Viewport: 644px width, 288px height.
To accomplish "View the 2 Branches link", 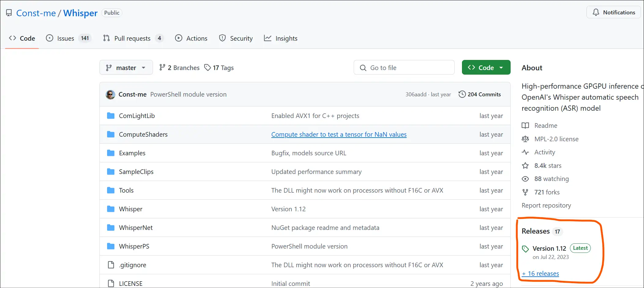I will tap(179, 68).
